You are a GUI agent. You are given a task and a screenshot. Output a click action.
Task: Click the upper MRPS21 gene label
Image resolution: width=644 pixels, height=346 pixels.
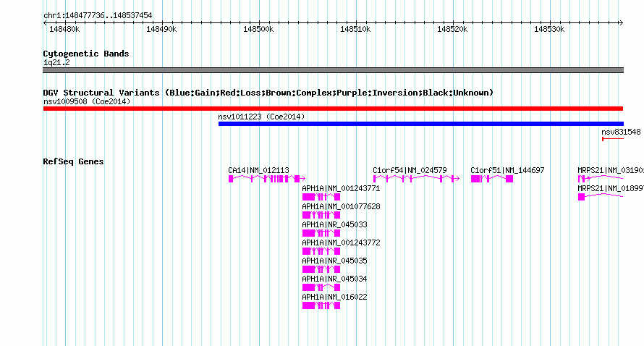pos(610,170)
